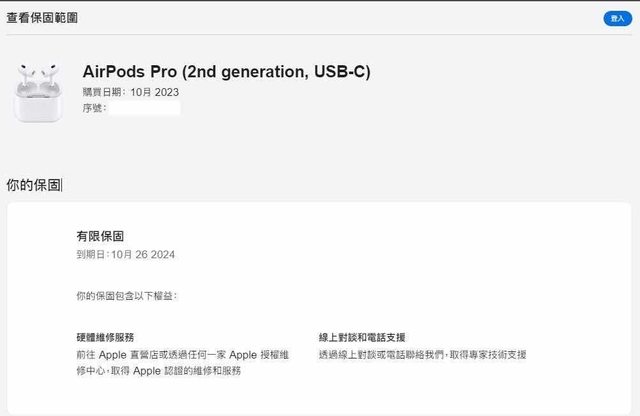The height and width of the screenshot is (416, 640).
Task: Click the 序號 label
Action: click(x=94, y=107)
